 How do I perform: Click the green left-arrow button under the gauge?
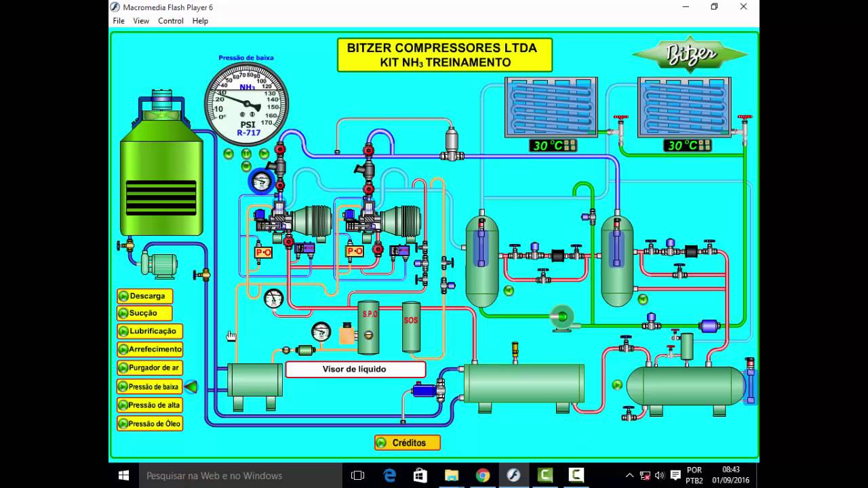(229, 154)
